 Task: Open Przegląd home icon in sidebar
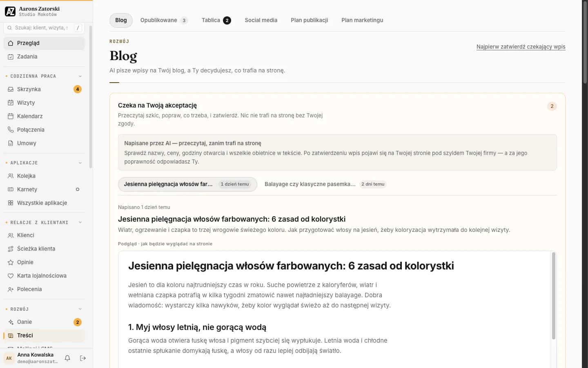tap(11, 43)
